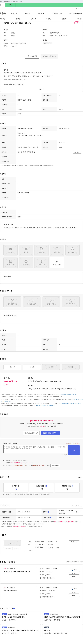Open the 개인정보보호법 상세 보기 button
83x644 pixels.
point(31,433)
